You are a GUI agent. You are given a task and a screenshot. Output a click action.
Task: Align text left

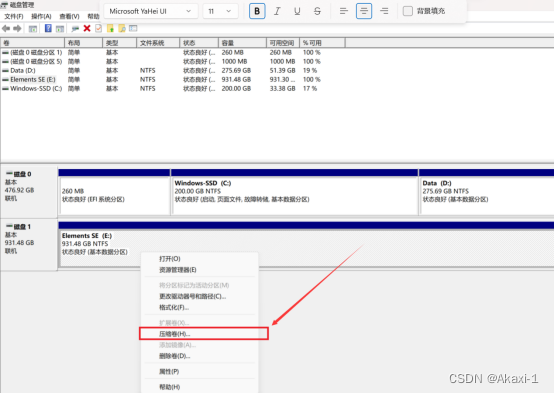pos(343,11)
